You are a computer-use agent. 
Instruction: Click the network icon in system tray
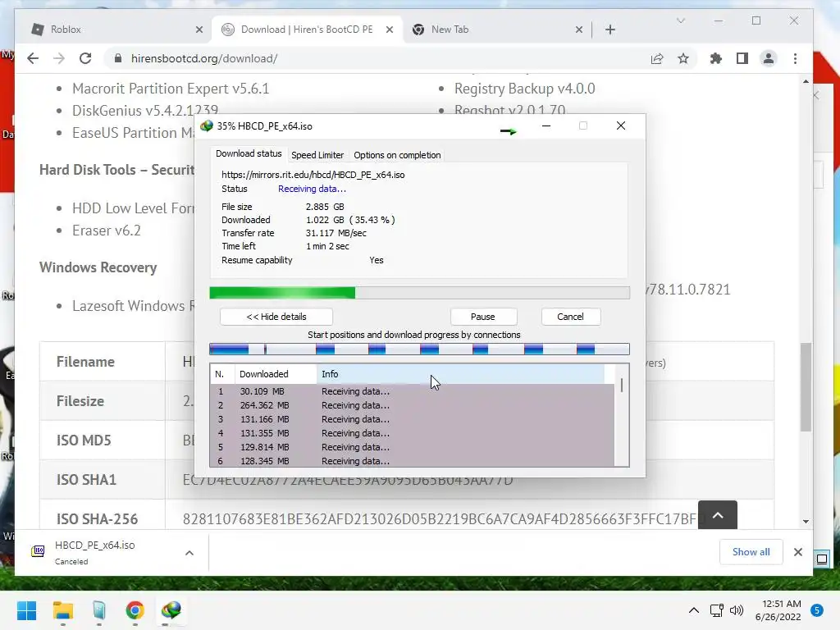coord(716,610)
